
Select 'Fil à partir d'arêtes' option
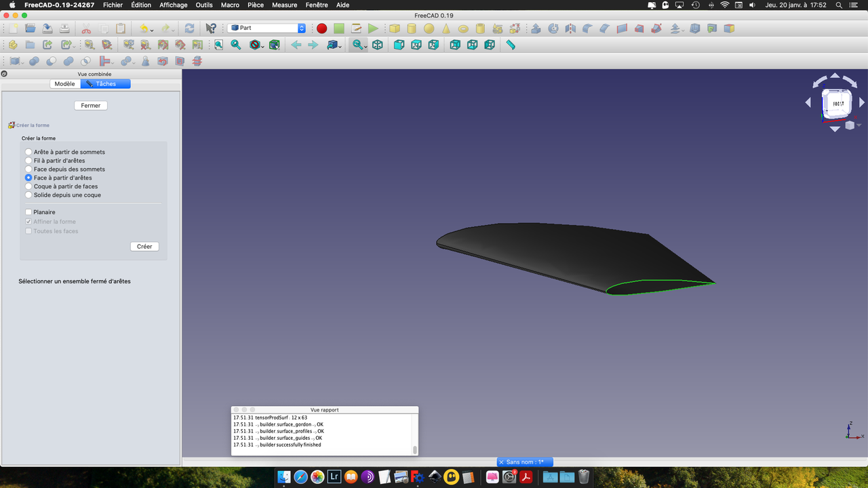click(x=28, y=161)
